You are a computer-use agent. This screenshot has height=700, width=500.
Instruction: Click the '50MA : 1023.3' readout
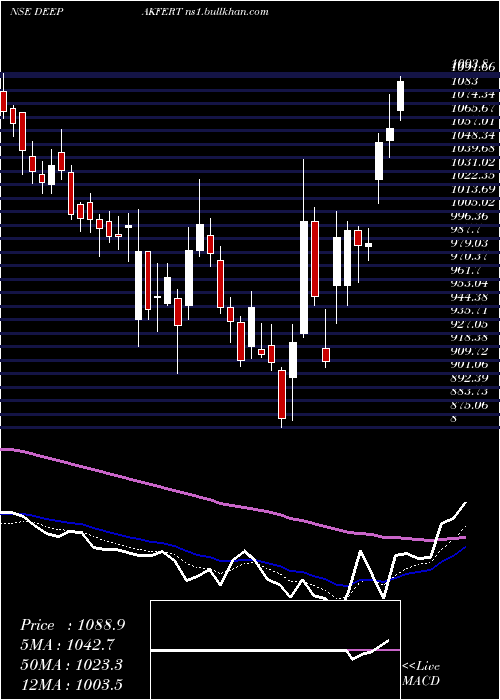[x=72, y=665]
